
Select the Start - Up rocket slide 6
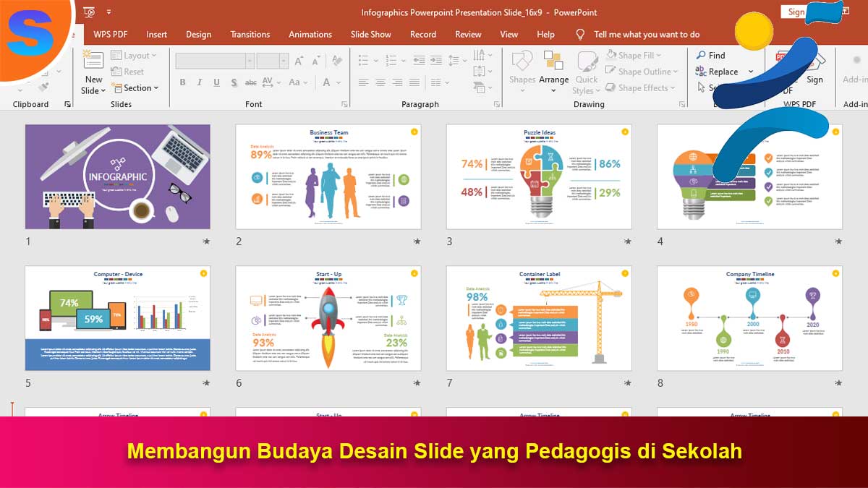coord(328,318)
